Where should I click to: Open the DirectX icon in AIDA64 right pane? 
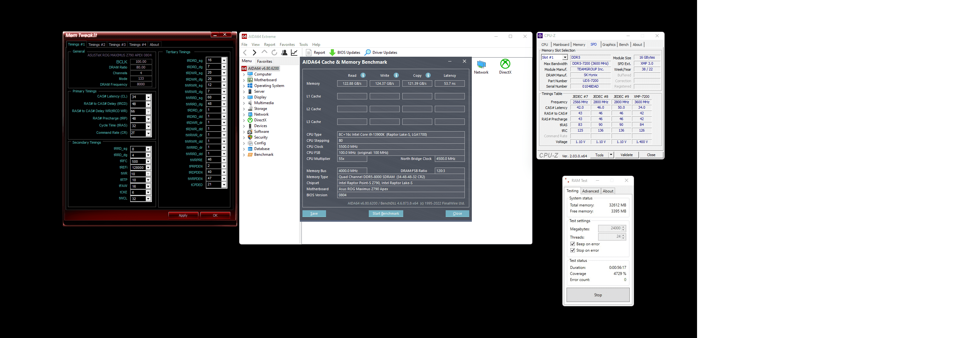[505, 67]
